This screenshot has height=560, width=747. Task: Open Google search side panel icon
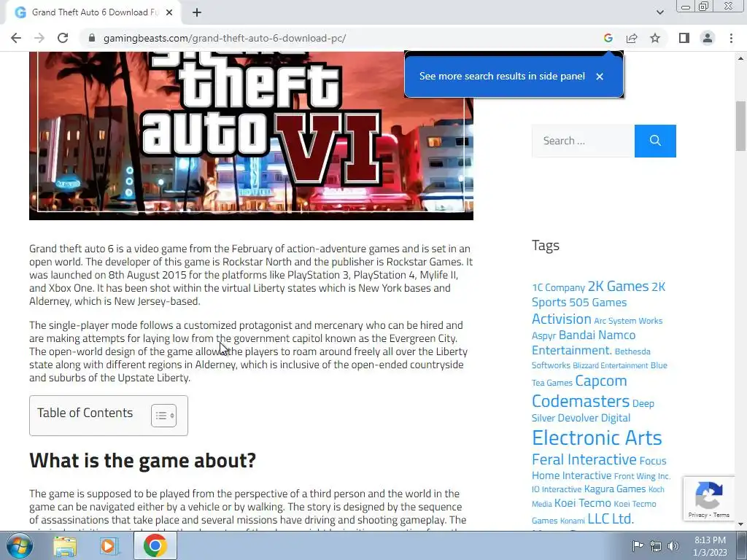click(x=608, y=38)
